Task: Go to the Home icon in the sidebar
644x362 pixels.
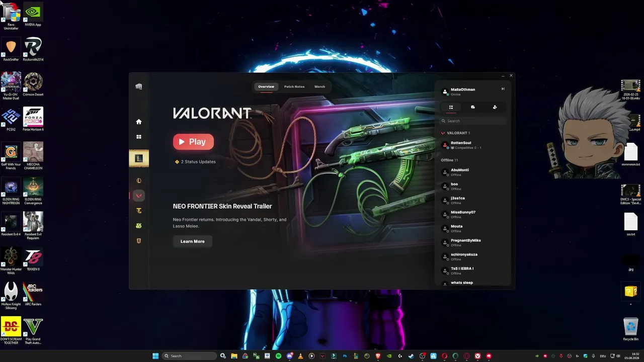Action: click(x=139, y=122)
